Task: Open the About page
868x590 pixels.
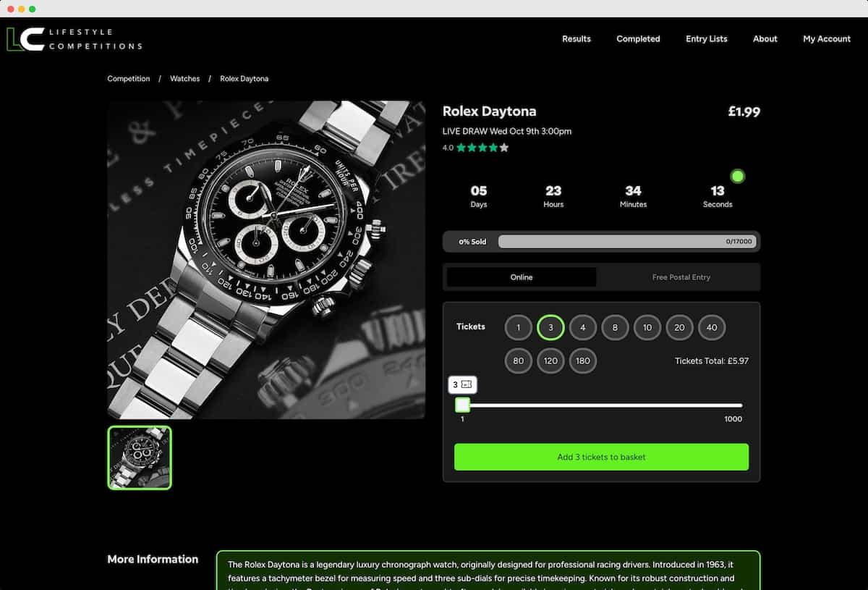Action: coord(765,39)
